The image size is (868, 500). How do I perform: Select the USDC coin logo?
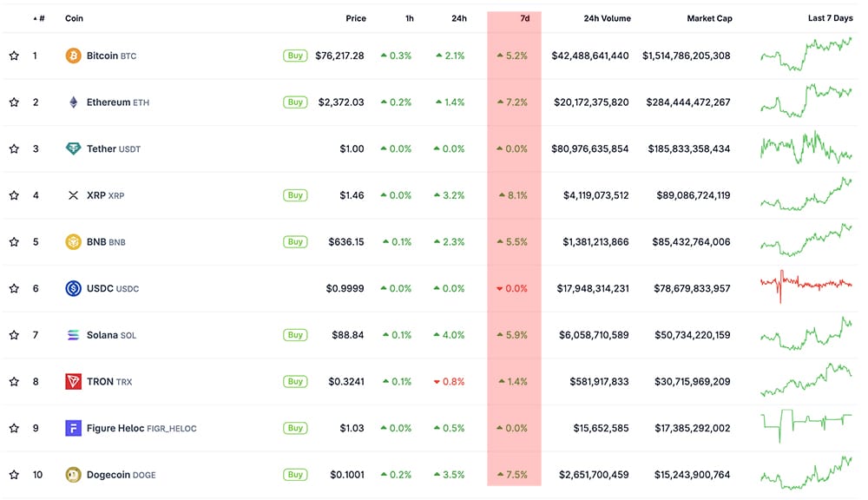point(73,288)
